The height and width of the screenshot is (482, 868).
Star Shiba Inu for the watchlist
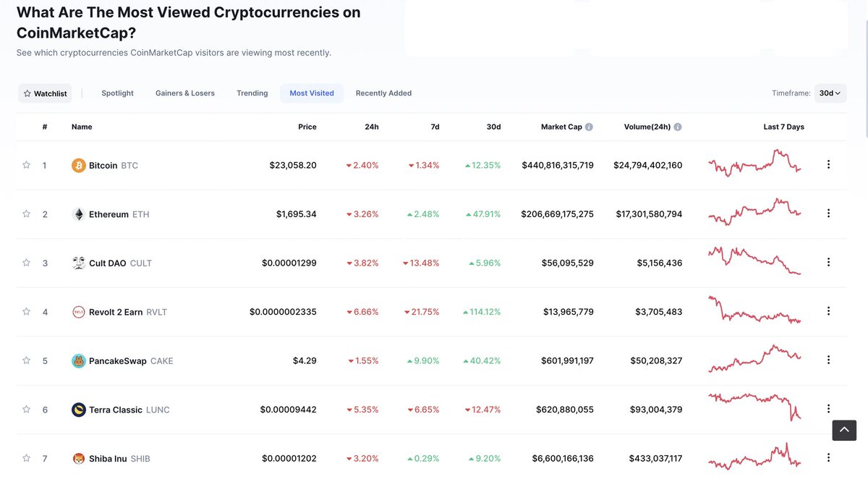pyautogui.click(x=27, y=458)
